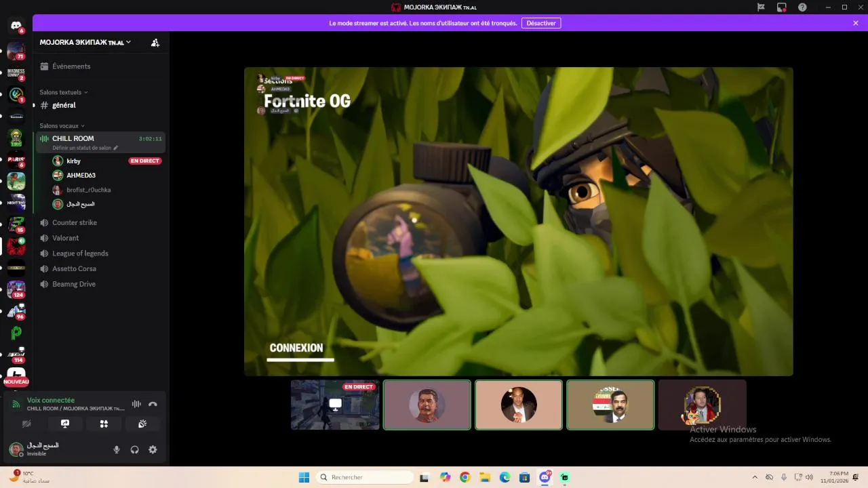This screenshot has height=488, width=868.
Task: Click the main Fortnite OG stream view
Action: pos(519,221)
